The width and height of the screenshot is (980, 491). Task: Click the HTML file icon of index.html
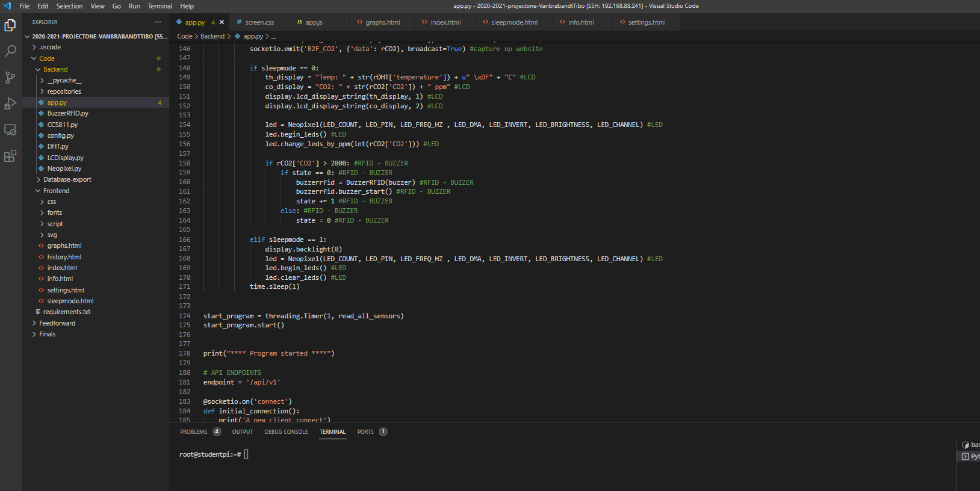pos(42,268)
